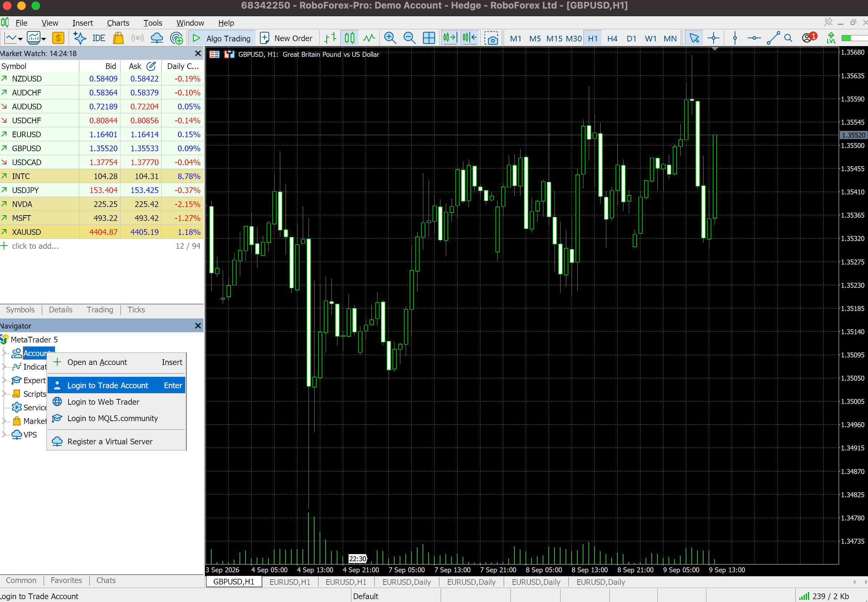Select MetaTrader 5 root in Navigator
The image size is (868, 602).
pyautogui.click(x=34, y=340)
